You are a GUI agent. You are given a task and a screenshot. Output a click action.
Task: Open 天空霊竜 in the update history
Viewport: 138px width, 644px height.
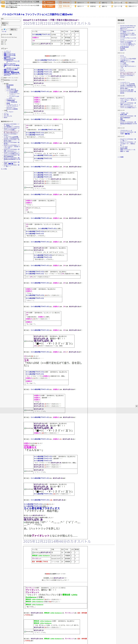[x=123, y=121]
